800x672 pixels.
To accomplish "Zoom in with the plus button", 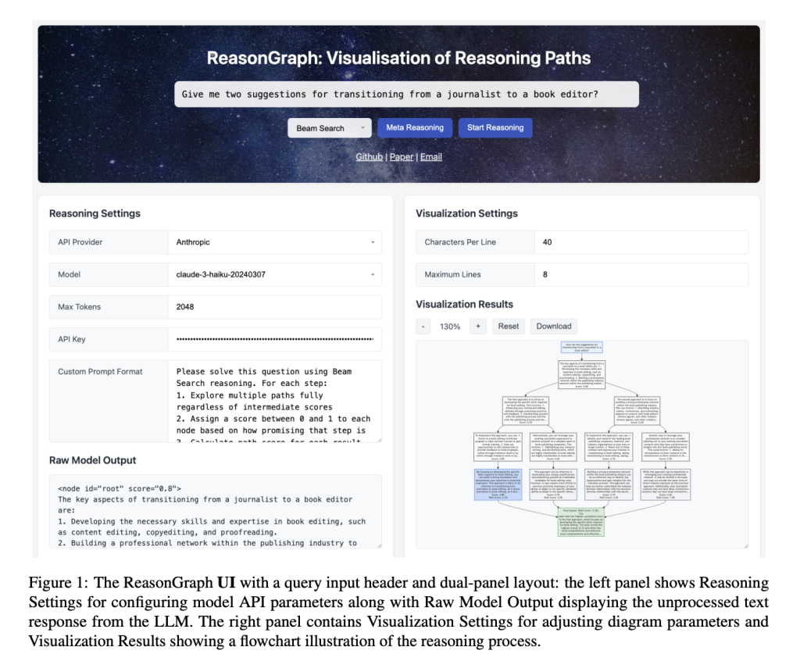I will [478, 327].
